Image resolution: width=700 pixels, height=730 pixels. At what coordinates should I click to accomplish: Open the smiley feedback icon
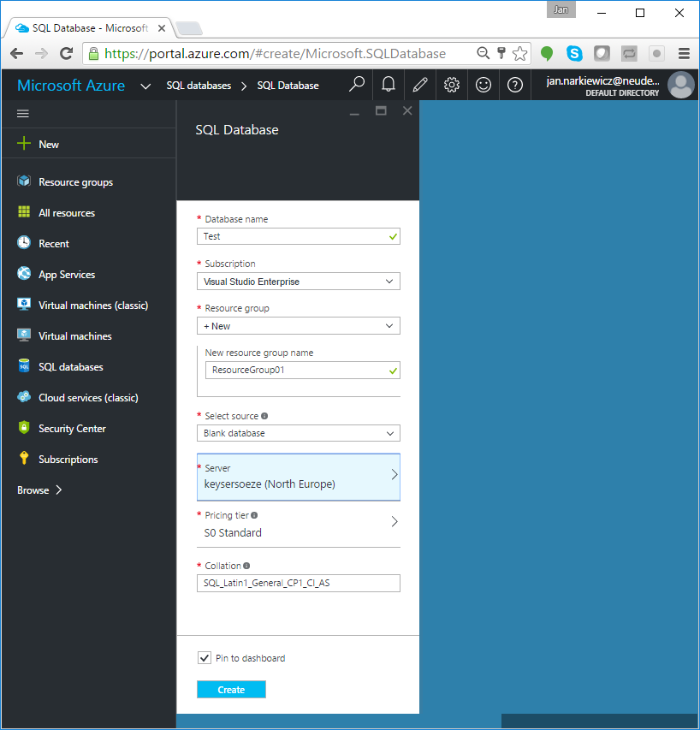[483, 85]
